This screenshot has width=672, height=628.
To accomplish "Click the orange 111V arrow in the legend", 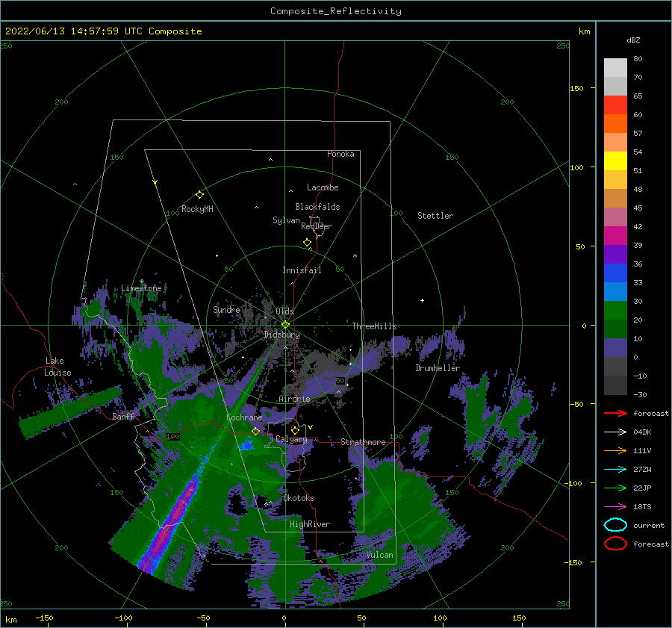I will 615,450.
